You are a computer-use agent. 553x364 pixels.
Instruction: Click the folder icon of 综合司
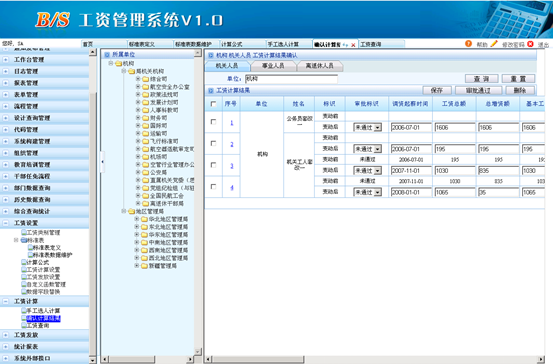point(146,79)
